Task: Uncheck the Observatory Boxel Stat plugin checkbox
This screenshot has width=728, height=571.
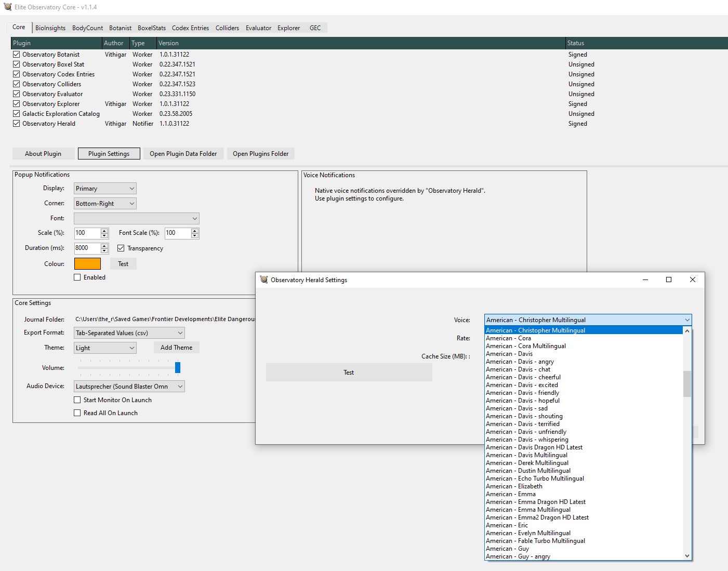Action: (17, 64)
